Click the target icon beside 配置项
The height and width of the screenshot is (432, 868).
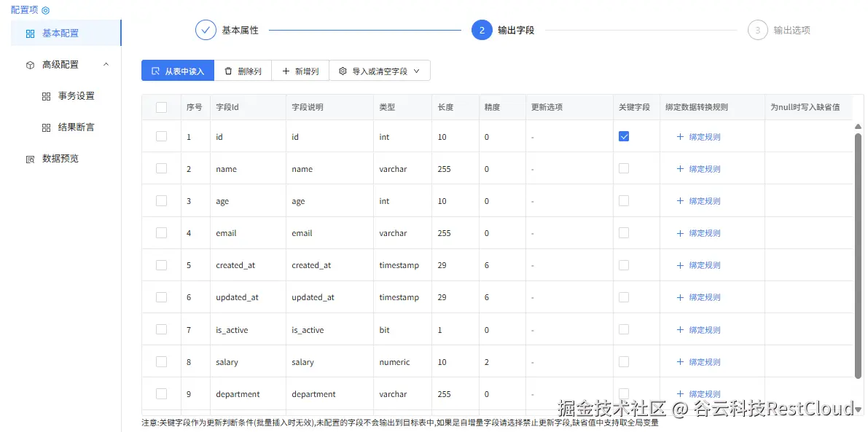[x=46, y=10]
